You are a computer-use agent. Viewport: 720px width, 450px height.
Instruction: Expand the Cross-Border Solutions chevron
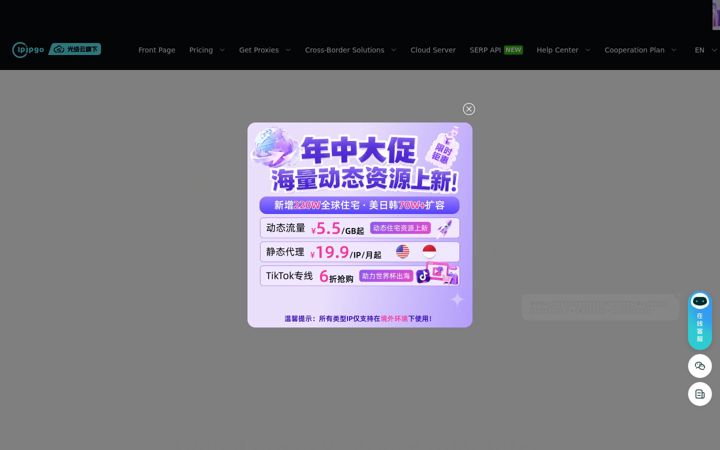[x=394, y=50]
